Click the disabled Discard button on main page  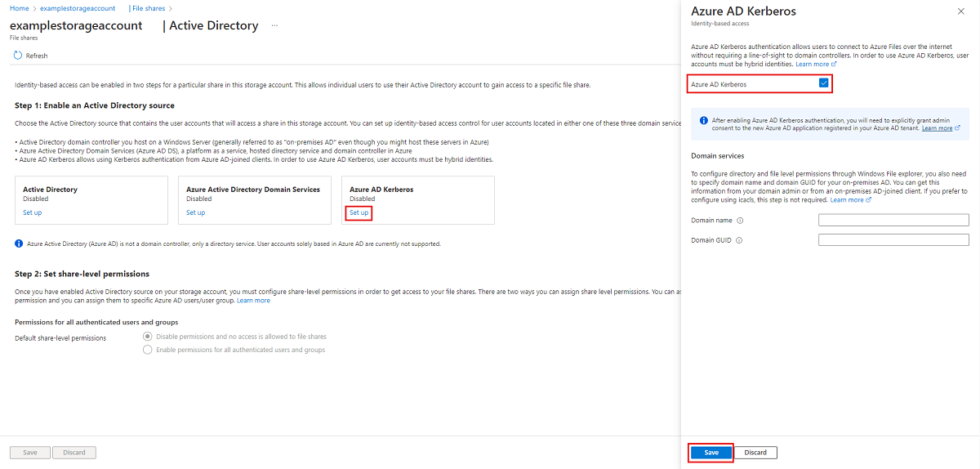tap(74, 452)
